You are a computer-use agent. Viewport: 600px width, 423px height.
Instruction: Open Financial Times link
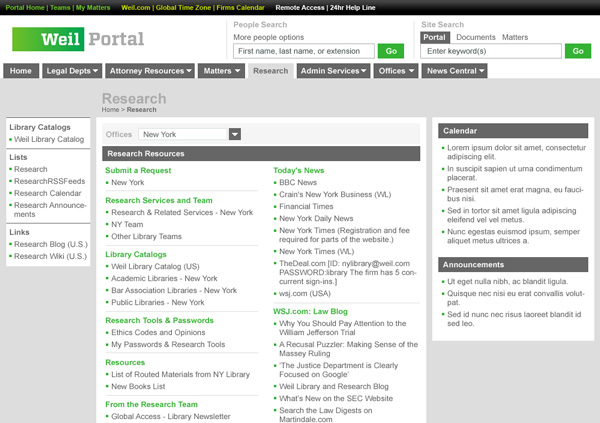tap(306, 206)
